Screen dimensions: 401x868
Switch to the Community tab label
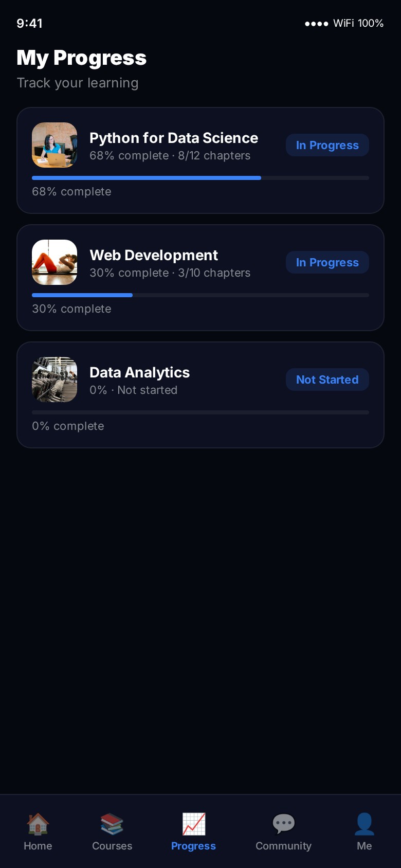[x=283, y=846]
